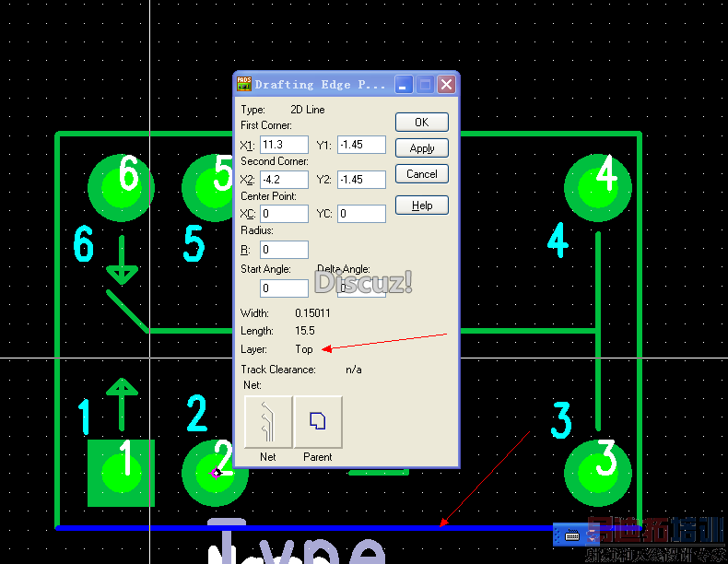Click the green up arrow symbol
The width and height of the screenshot is (728, 564).
pos(122,404)
